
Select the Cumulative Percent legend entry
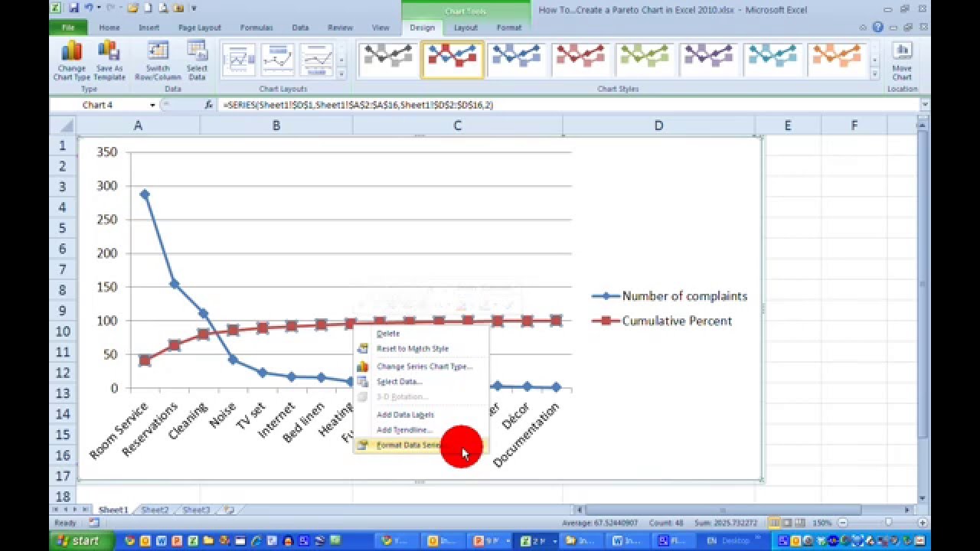pyautogui.click(x=662, y=321)
